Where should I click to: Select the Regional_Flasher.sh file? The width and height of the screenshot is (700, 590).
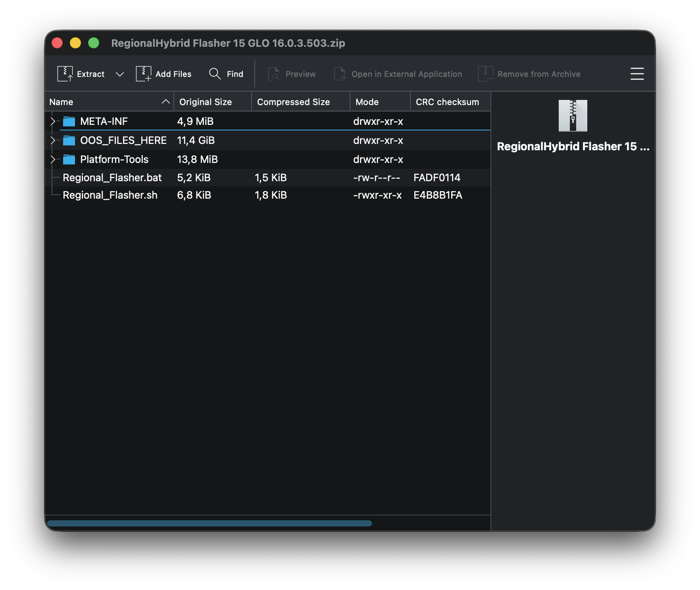[x=110, y=195]
